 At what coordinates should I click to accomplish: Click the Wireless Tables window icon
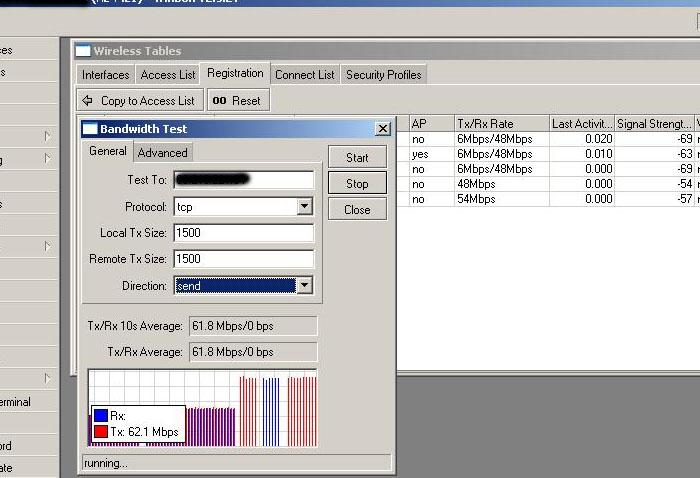(83, 51)
